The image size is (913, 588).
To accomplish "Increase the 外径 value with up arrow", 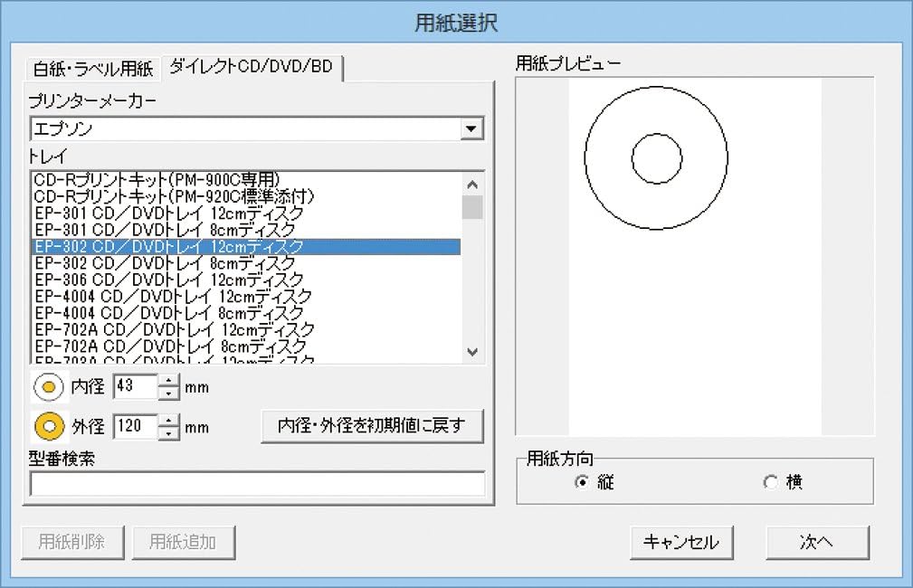I will [169, 419].
